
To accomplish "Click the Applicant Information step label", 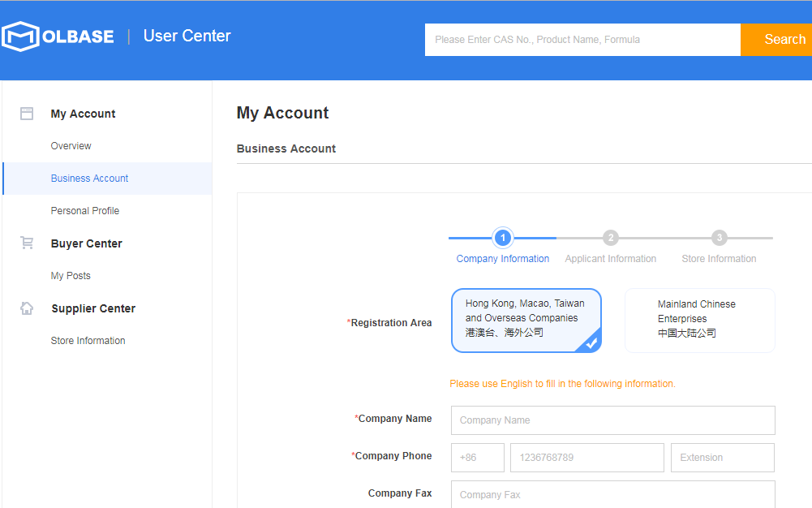I will [x=611, y=259].
